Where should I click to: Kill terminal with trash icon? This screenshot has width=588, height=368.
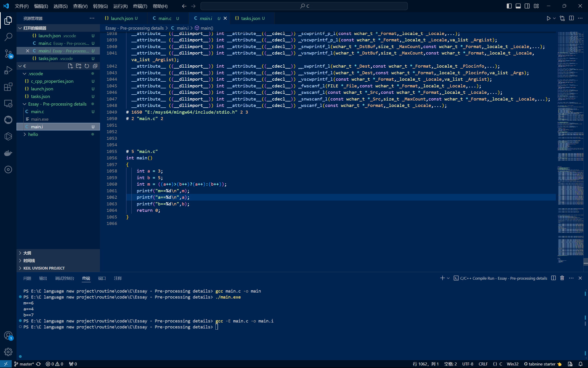click(x=562, y=278)
